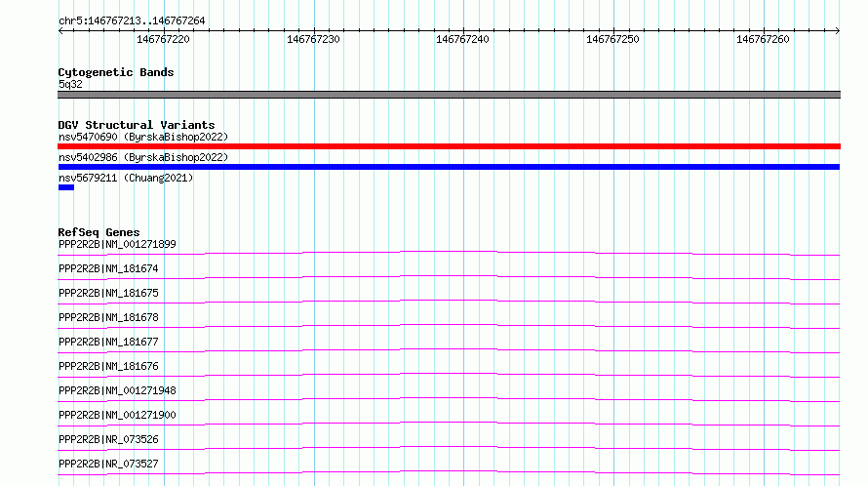Viewport: 868px width, 486px height.
Task: Click ruler tick label 146767220
Action: (x=163, y=39)
